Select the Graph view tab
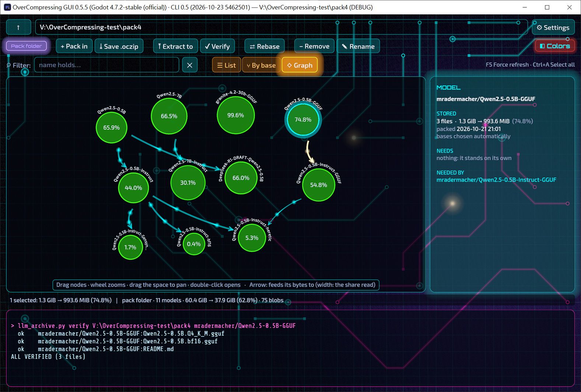 tap(300, 65)
